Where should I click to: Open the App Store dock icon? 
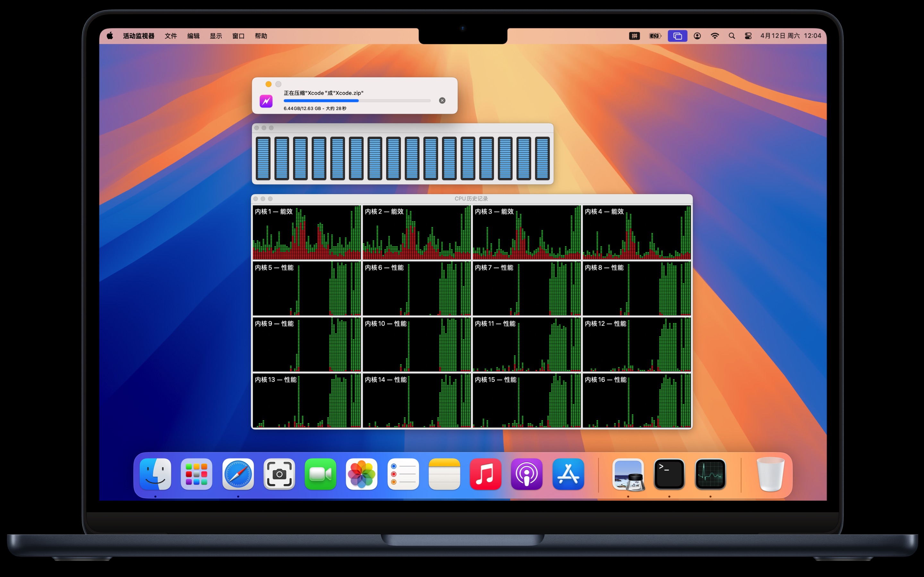[568, 474]
